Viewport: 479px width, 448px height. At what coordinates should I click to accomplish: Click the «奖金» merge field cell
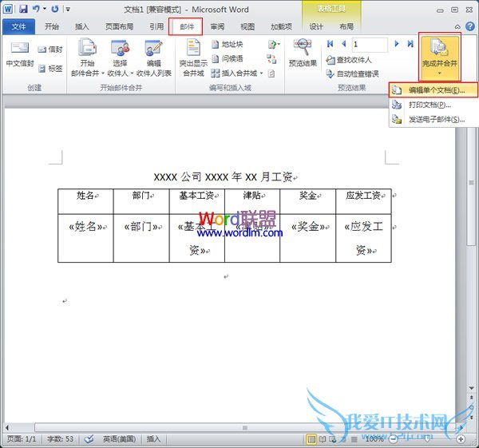(307, 238)
